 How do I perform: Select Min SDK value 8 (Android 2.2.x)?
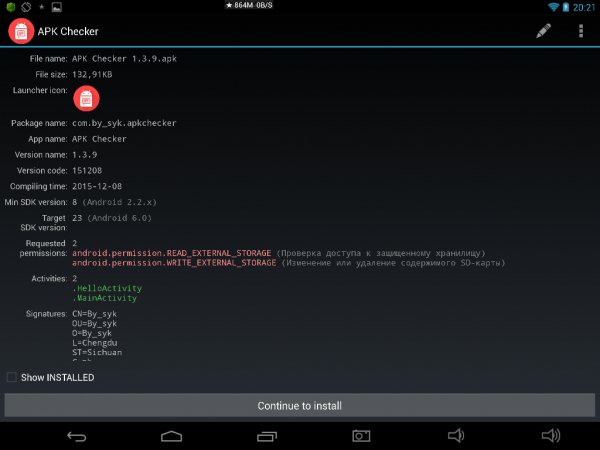(114, 202)
